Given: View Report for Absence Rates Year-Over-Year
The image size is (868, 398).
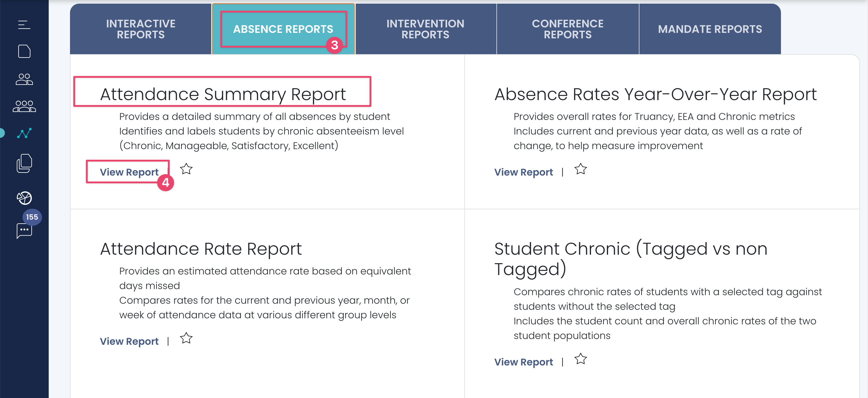Looking at the screenshot, I should [523, 172].
